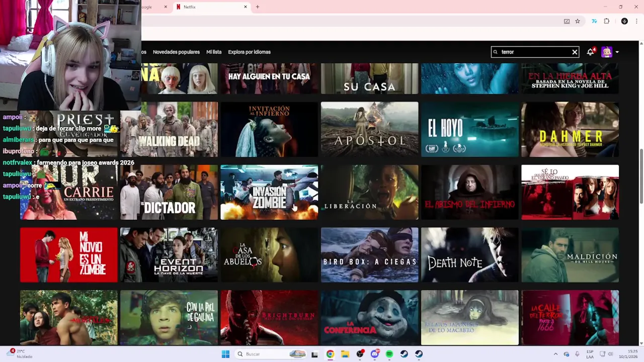Open File Explorer from taskbar
The width and height of the screenshot is (644, 362).
(345, 354)
